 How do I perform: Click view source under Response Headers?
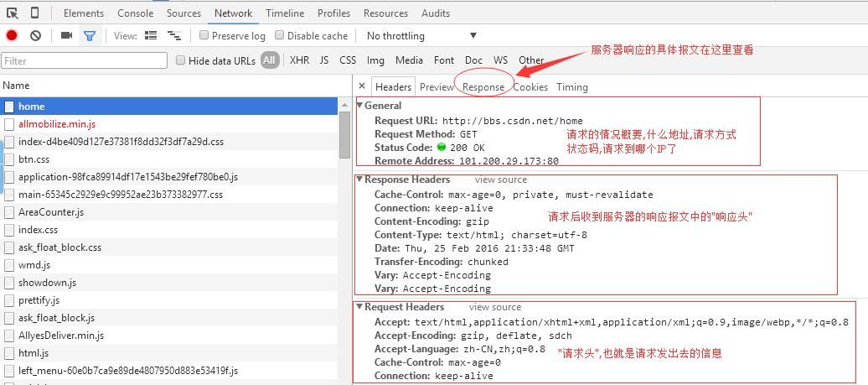501,179
